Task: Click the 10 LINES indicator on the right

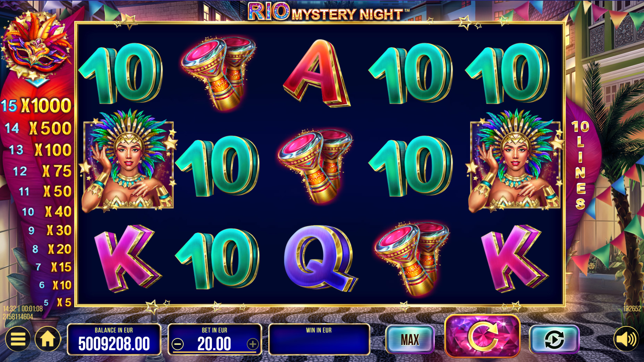Action: pos(581,165)
